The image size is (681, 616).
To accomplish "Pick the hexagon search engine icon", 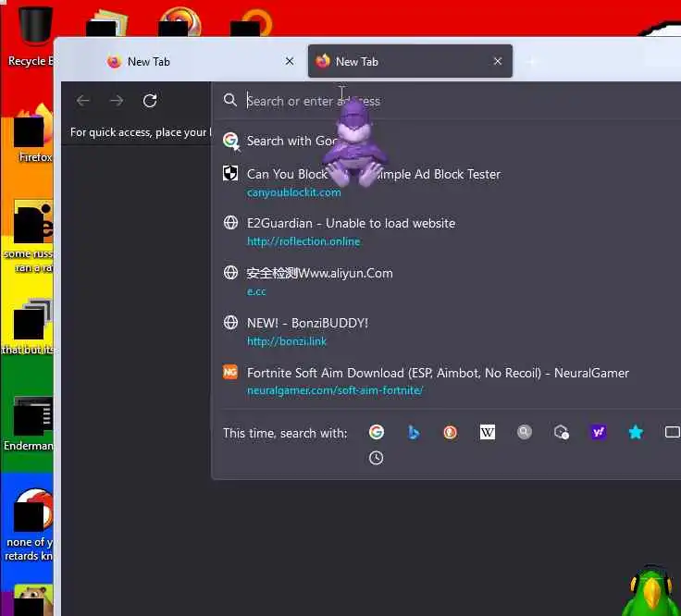I will (561, 432).
